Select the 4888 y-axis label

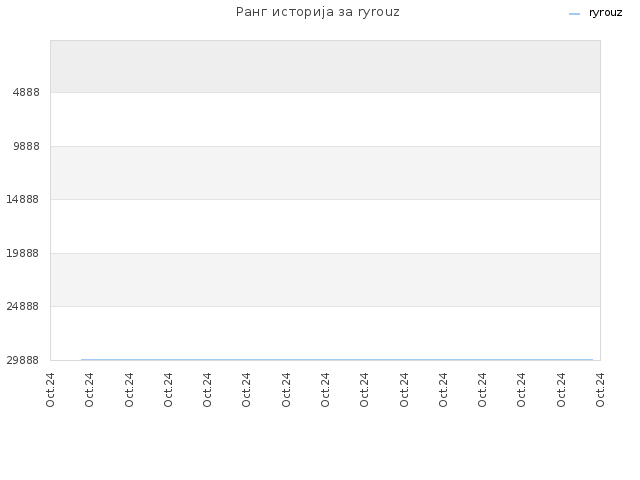(x=26, y=92)
